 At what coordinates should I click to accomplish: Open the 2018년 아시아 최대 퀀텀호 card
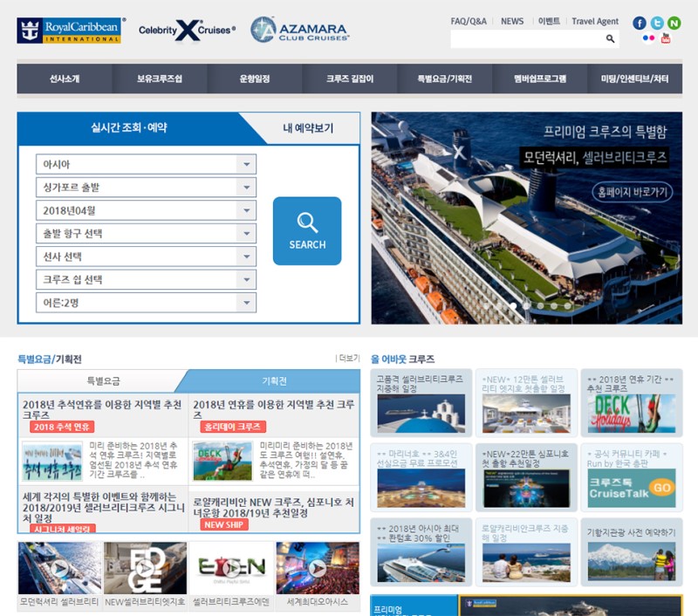pos(421,552)
